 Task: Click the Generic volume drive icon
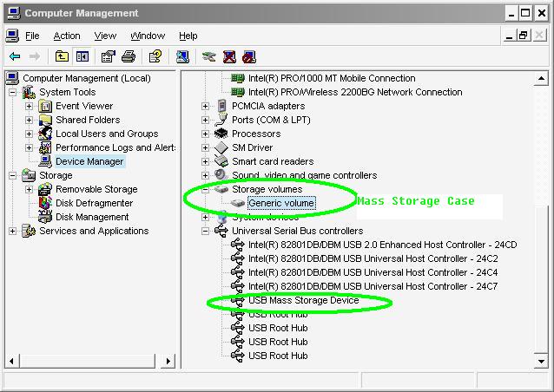coord(238,203)
